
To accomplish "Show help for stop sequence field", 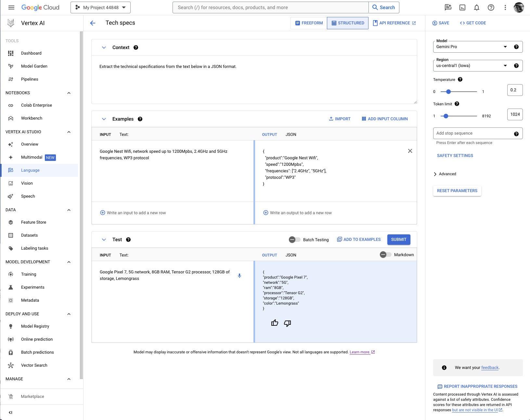I will (516, 134).
